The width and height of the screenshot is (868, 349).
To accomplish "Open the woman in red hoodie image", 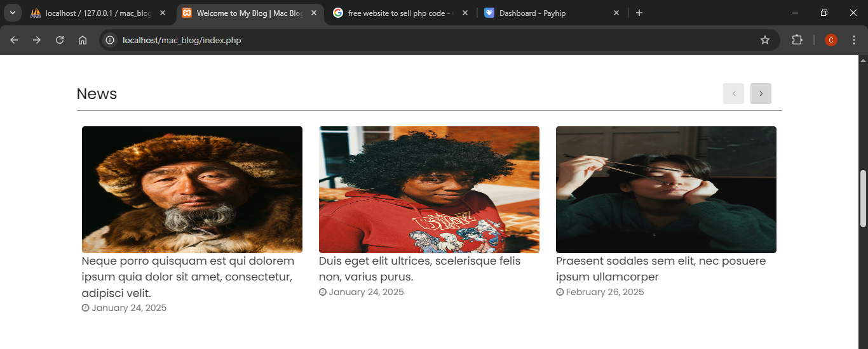I will point(429,190).
